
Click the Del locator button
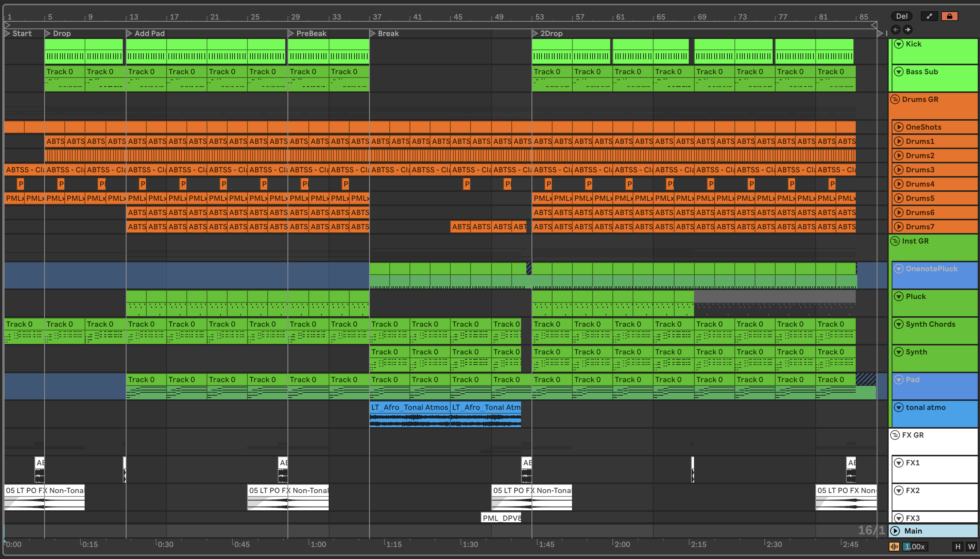902,16
